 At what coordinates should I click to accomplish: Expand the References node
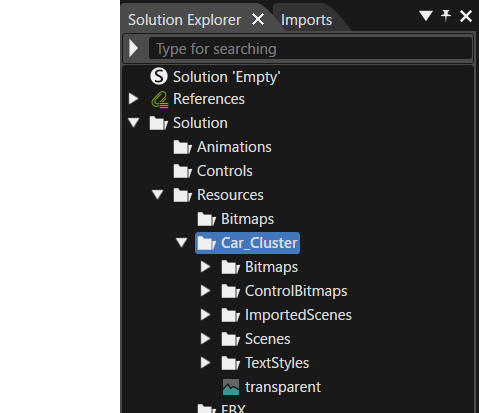(134, 99)
